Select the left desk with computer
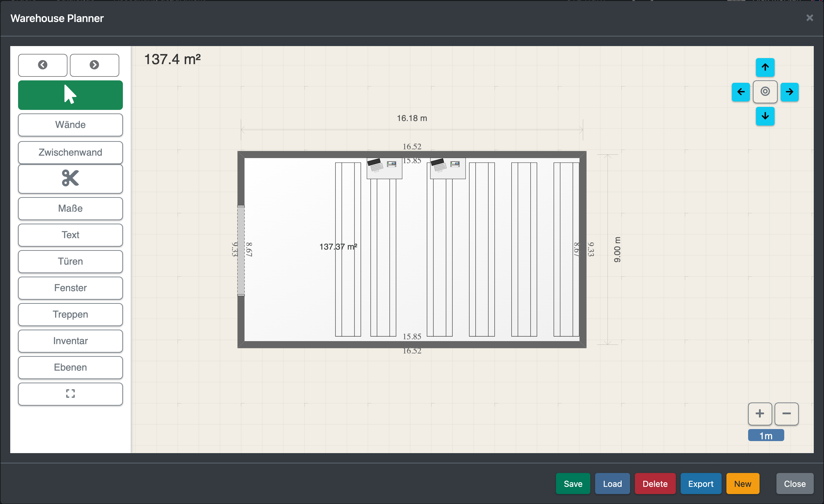 point(384,168)
